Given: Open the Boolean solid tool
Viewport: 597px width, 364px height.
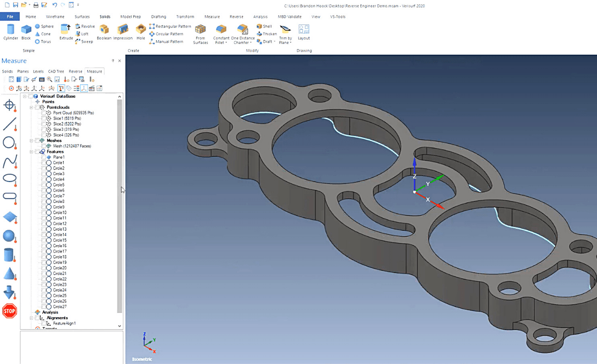Looking at the screenshot, I should 104,32.
